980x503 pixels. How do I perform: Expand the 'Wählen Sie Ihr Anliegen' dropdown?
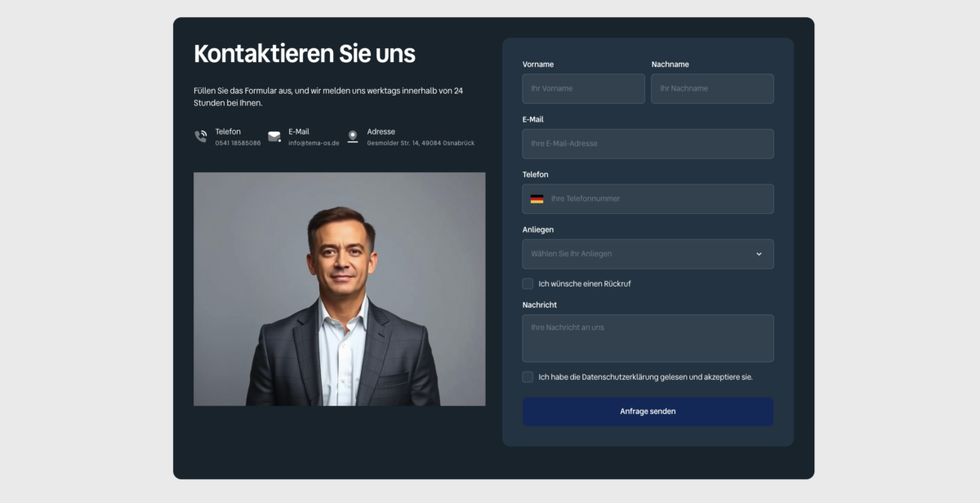(637, 254)
